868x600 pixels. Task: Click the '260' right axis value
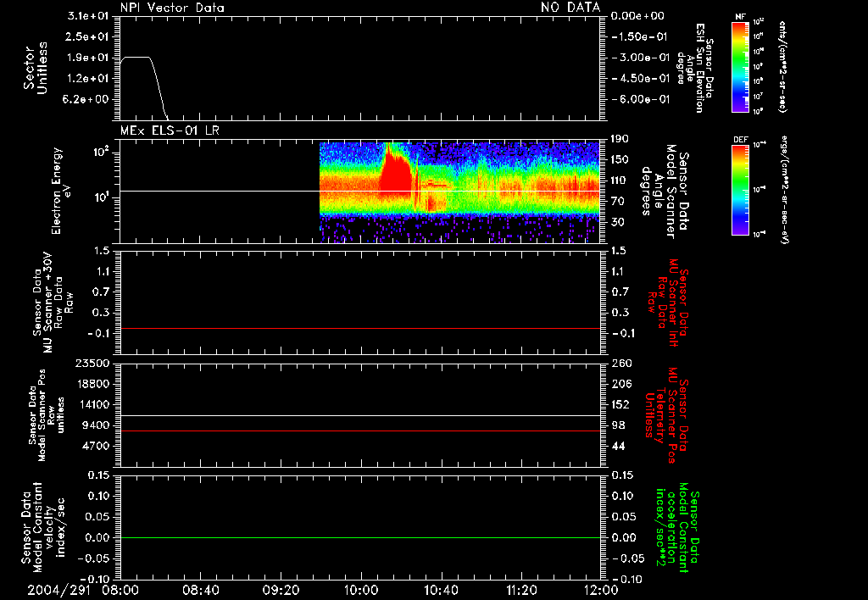click(621, 363)
